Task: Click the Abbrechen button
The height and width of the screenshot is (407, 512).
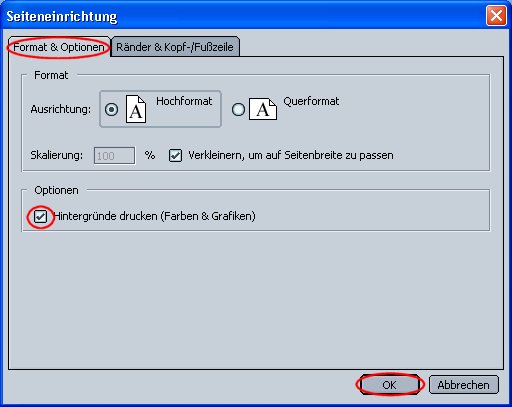Action: point(464,385)
